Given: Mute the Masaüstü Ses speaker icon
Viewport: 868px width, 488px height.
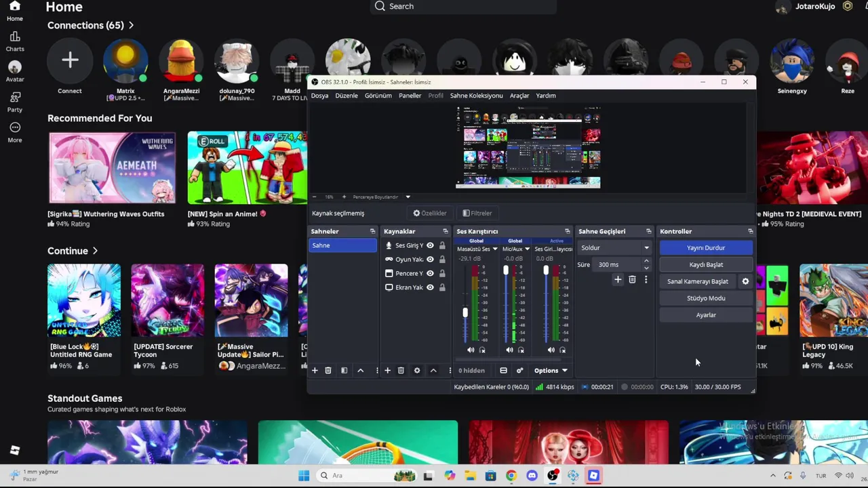Looking at the screenshot, I should 471,350.
